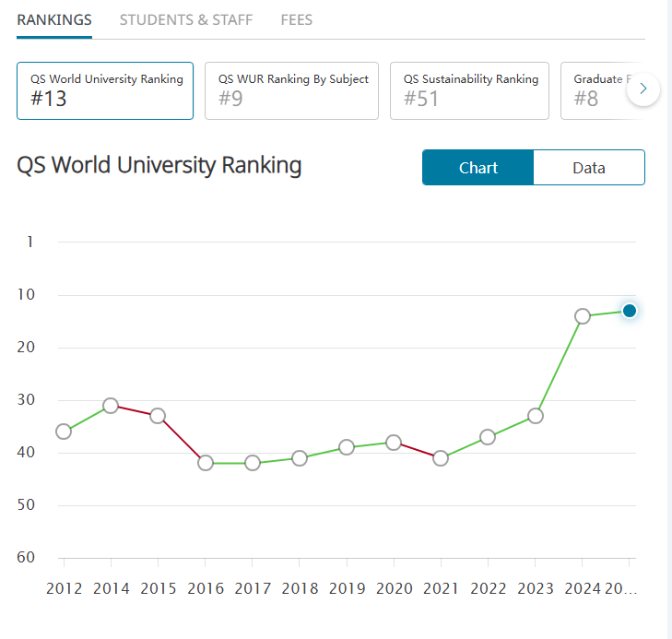This screenshot has height=639, width=672.
Task: Click the 2016 x-axis label
Action: point(206,589)
